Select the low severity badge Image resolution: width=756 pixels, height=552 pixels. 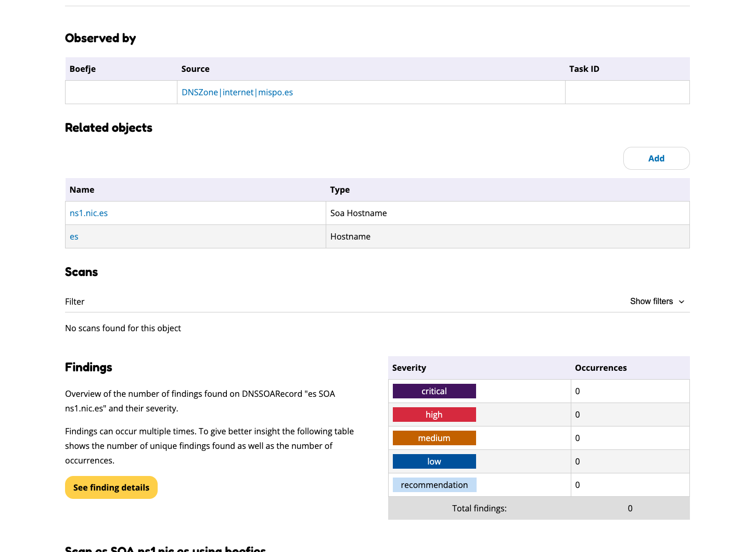tap(434, 461)
